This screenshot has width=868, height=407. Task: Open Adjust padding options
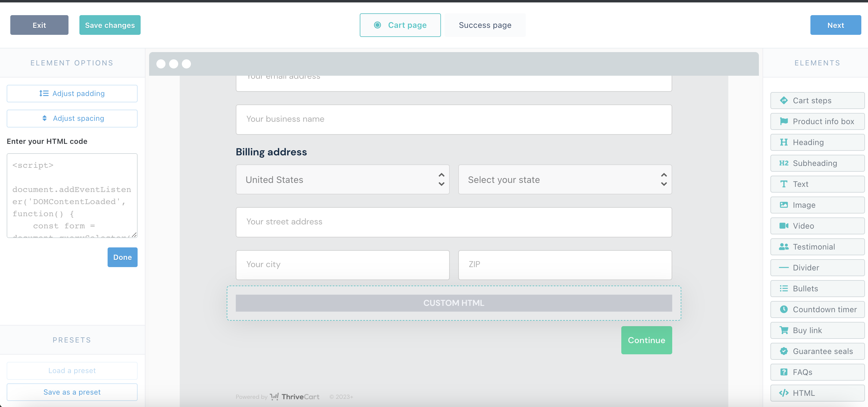coord(72,93)
